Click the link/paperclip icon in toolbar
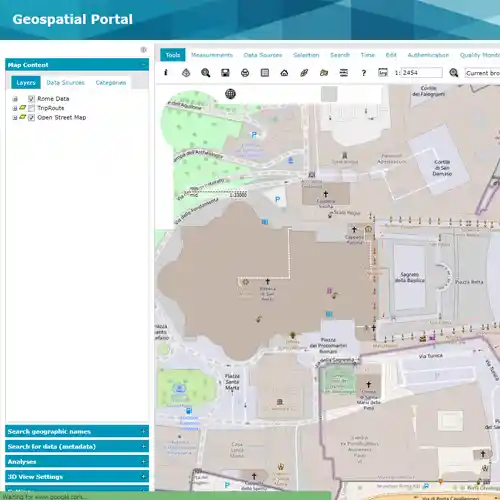 [x=304, y=73]
